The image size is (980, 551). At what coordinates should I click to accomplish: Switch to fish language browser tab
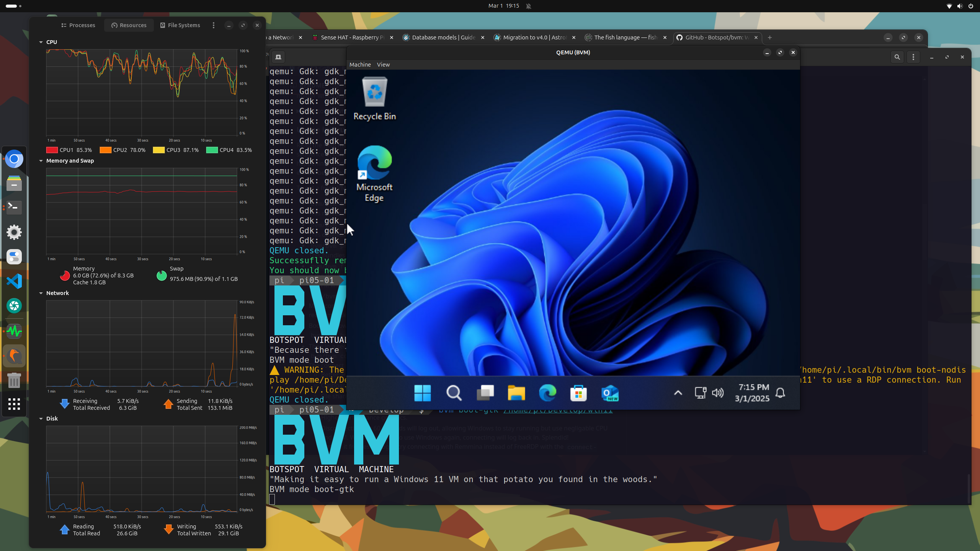click(626, 37)
